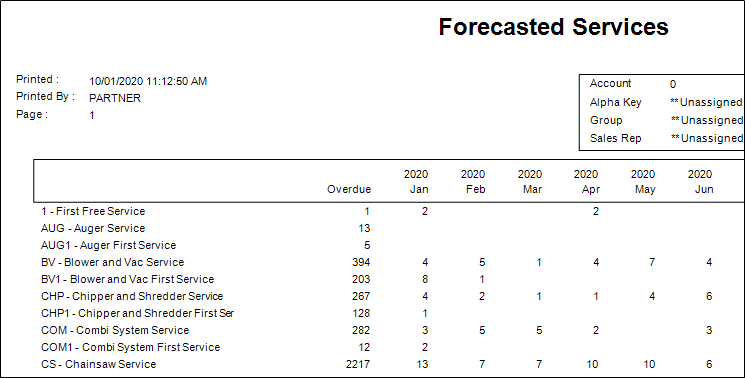Image resolution: width=745 pixels, height=378 pixels.
Task: Click the 2020 Mar column header
Action: point(530,181)
